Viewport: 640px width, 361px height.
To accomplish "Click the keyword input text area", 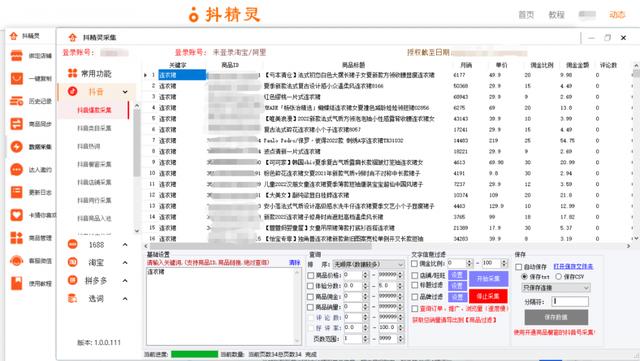I will pyautogui.click(x=223, y=306).
